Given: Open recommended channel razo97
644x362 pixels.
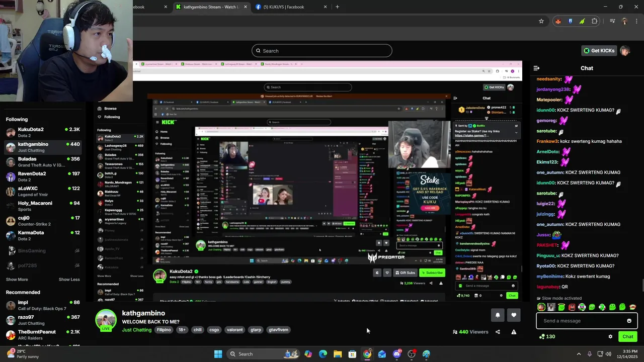Looking at the screenshot, I should coord(43,320).
